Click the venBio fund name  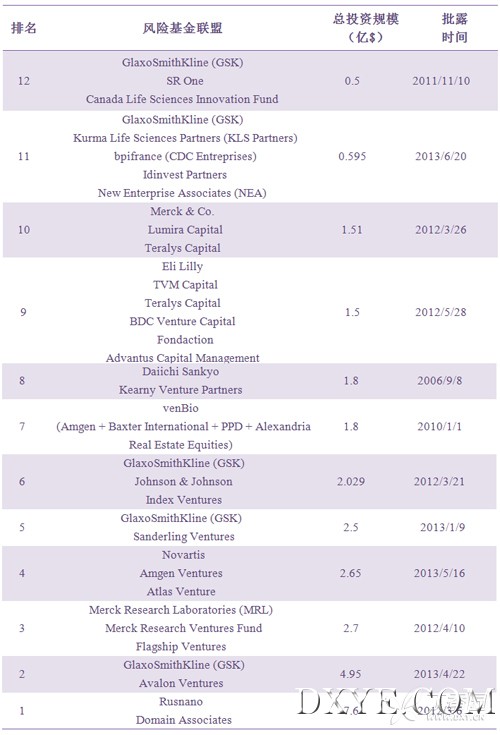181,408
